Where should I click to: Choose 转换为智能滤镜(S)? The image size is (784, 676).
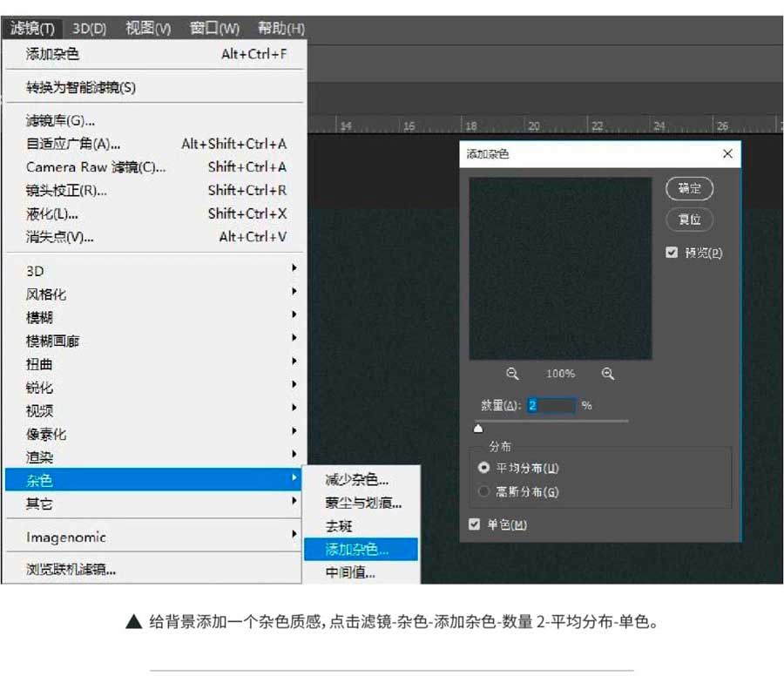pyautogui.click(x=153, y=87)
